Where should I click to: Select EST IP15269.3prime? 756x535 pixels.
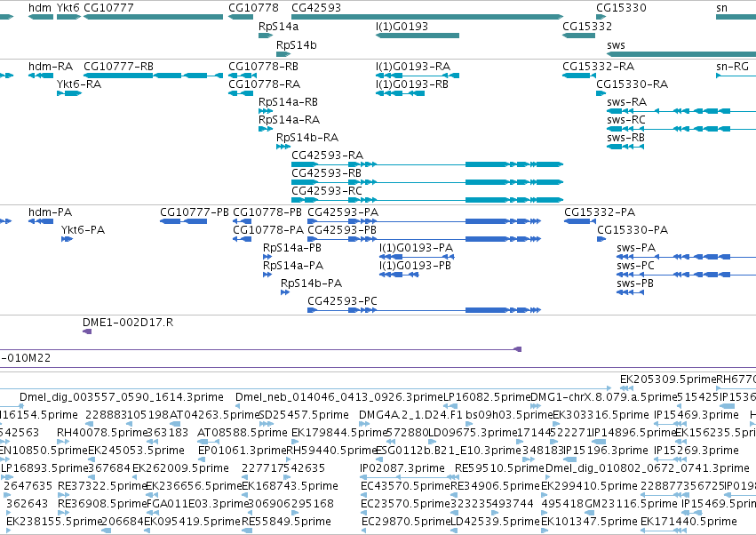click(696, 451)
